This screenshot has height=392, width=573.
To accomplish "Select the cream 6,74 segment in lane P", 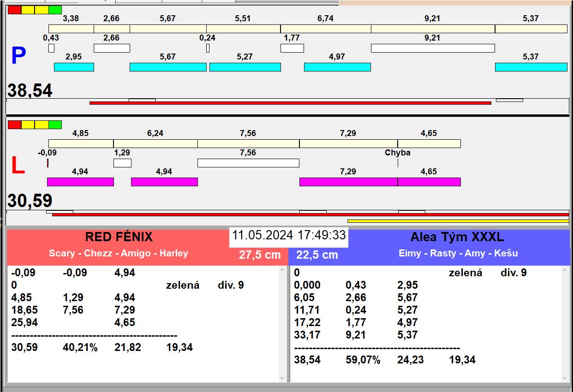I will (x=326, y=29).
